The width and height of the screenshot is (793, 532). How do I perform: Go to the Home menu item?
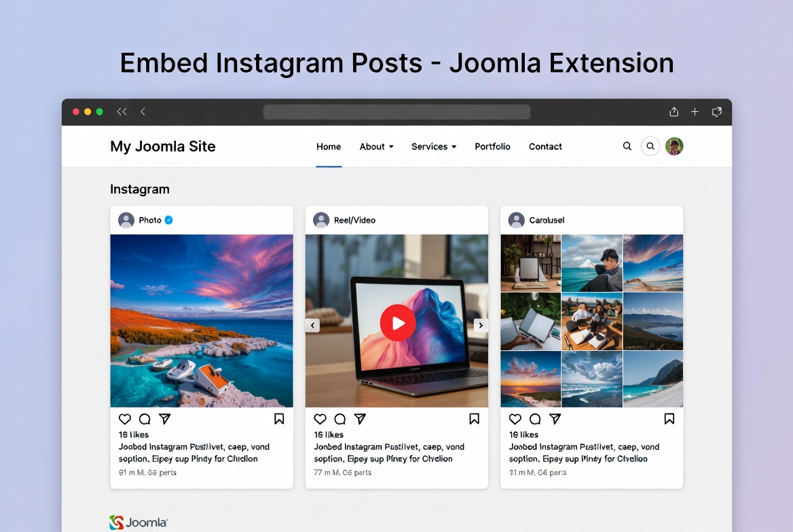329,147
